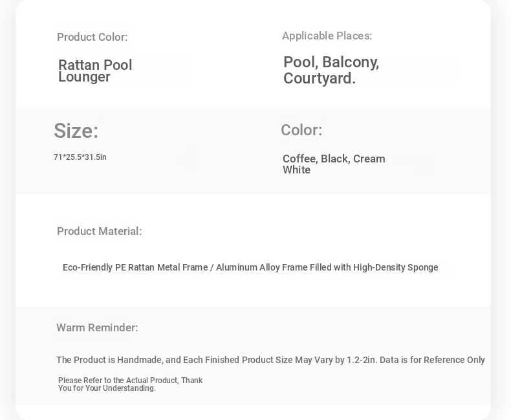Click the Color heading

point(301,130)
